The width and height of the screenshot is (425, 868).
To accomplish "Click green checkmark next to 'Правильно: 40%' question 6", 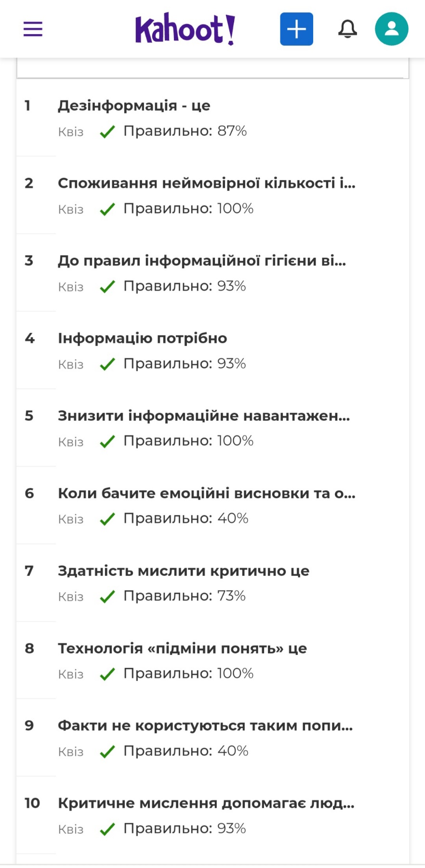I will click(x=107, y=519).
